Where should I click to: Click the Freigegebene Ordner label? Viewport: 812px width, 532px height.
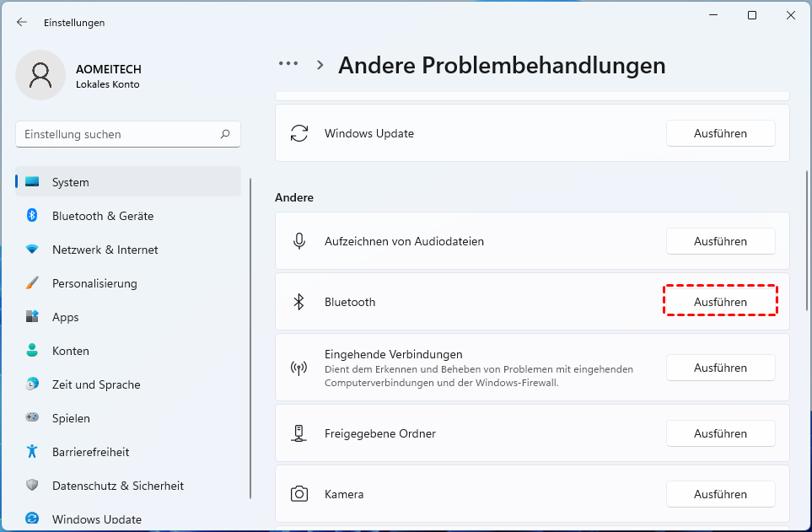380,433
